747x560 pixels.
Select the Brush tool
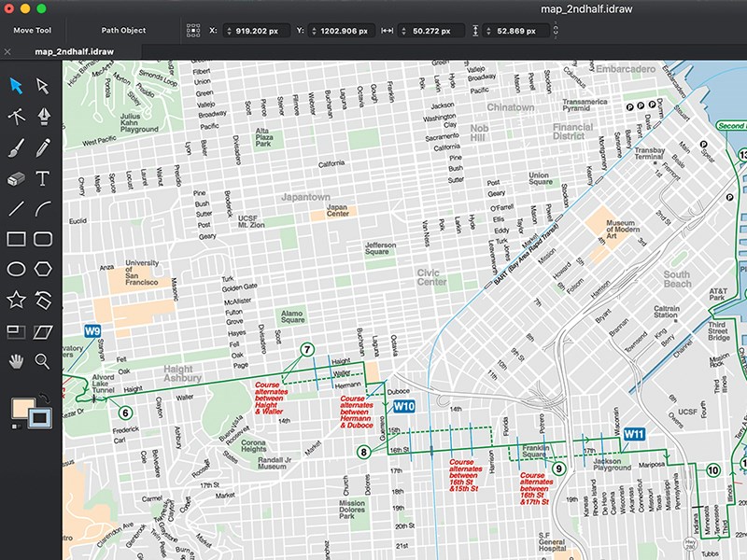coord(16,147)
